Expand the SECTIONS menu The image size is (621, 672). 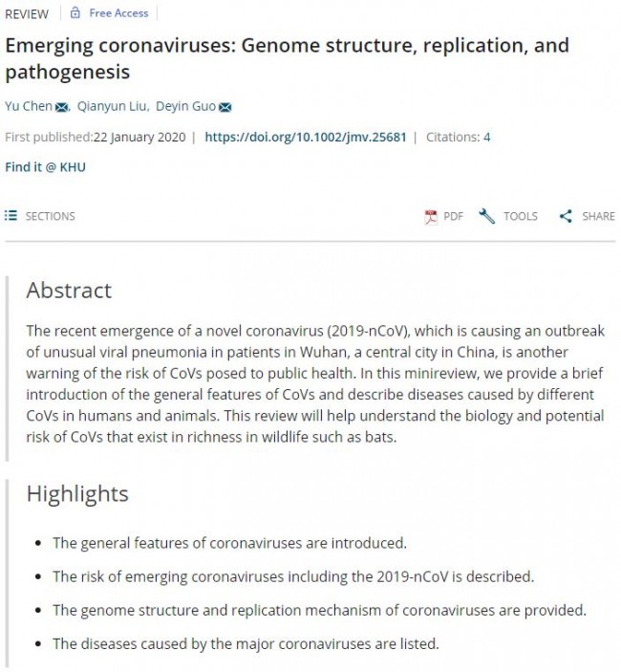[50, 216]
